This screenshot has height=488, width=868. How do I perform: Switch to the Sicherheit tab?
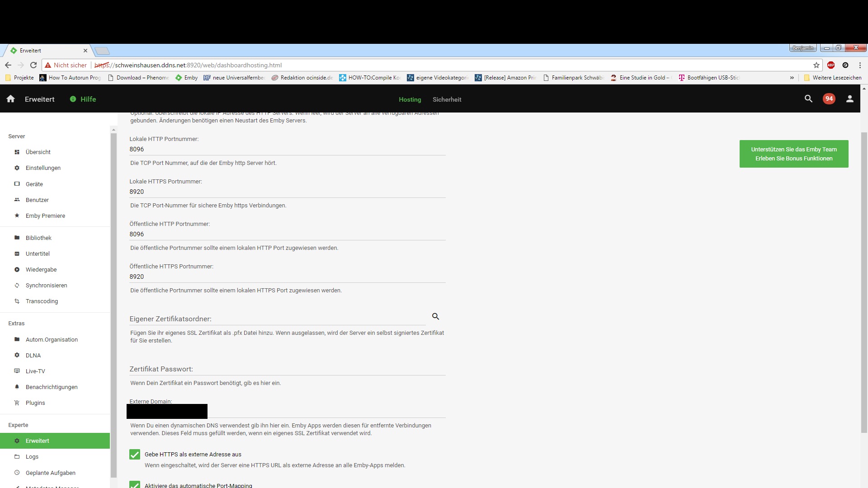click(x=447, y=99)
